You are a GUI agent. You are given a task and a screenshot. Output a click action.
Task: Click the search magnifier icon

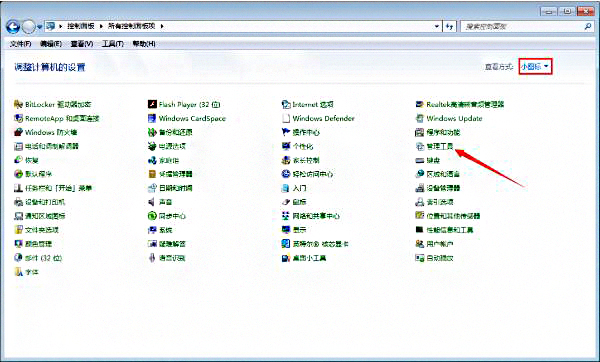588,26
